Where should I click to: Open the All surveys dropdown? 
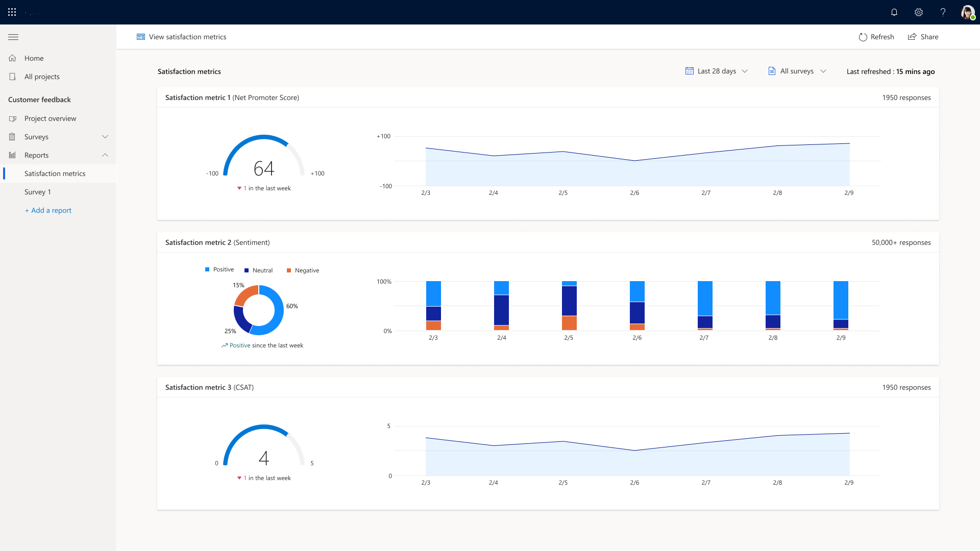[x=797, y=71]
